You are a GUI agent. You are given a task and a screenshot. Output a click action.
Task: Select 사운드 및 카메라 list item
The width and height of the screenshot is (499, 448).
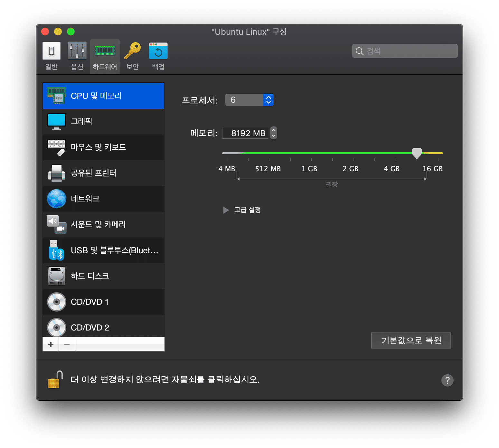(104, 225)
